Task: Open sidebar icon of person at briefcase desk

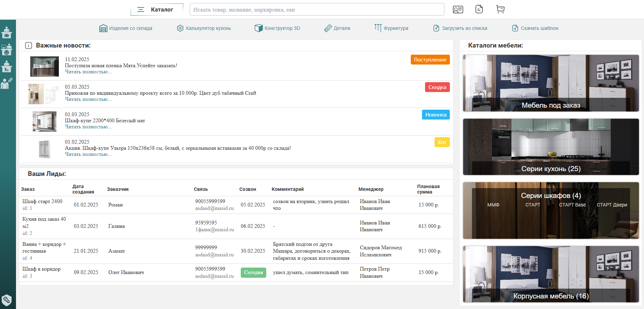Action: (x=6, y=33)
